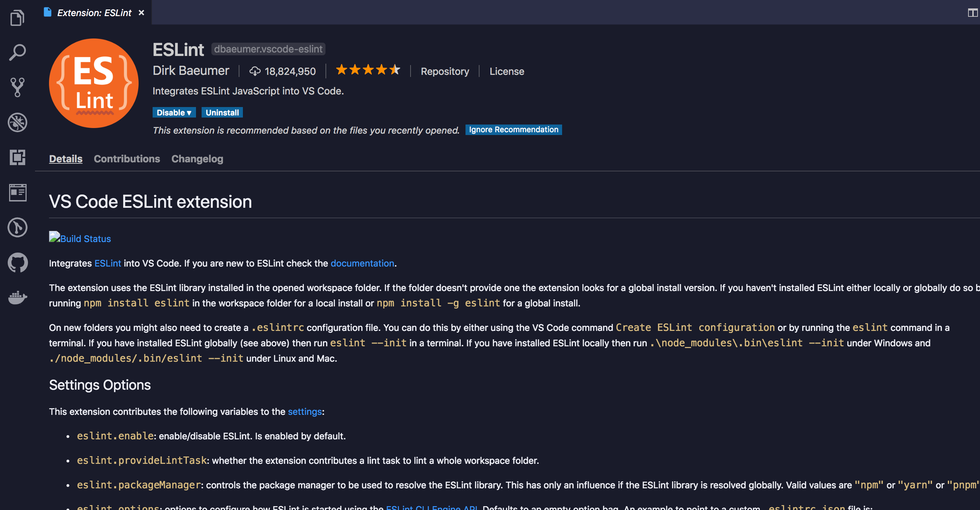Open the Debug view with the bug icon
Screen dimensions: 980x510
click(17, 122)
